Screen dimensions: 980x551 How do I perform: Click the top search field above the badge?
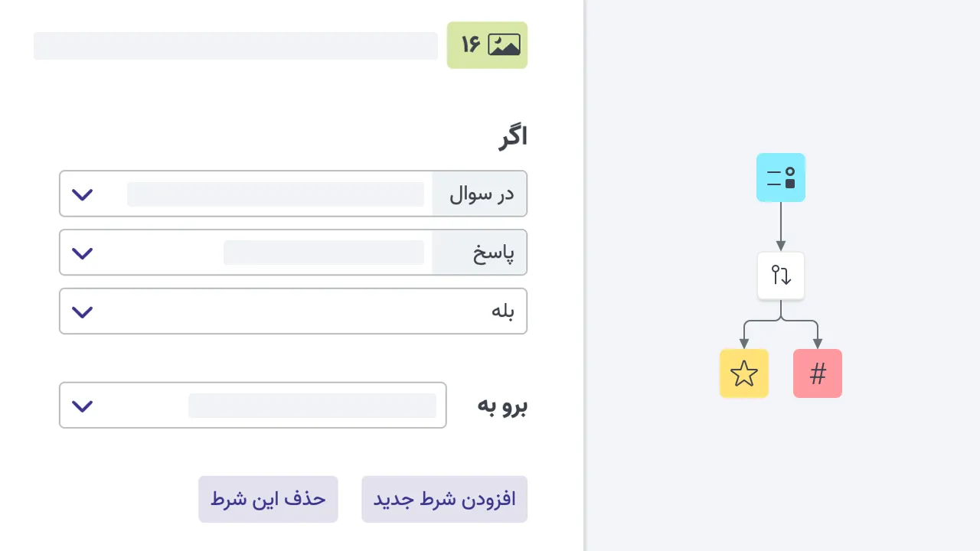[235, 45]
